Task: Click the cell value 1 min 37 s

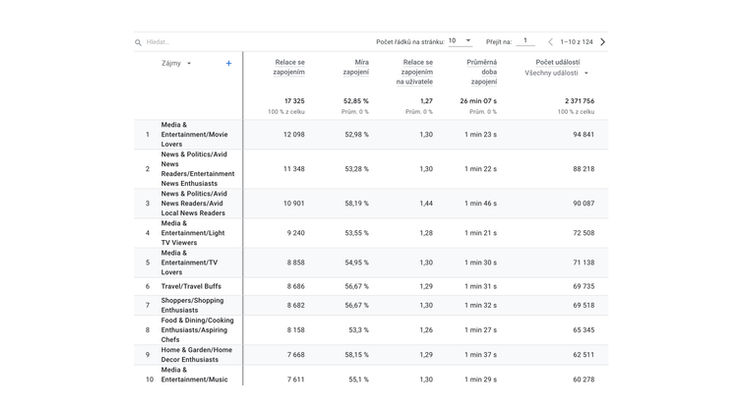Action: 481,354
